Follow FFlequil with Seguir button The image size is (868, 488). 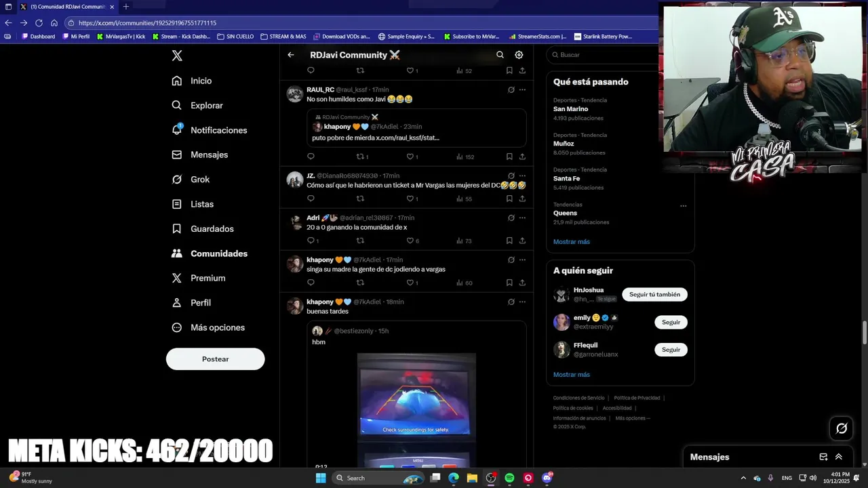[x=671, y=350]
